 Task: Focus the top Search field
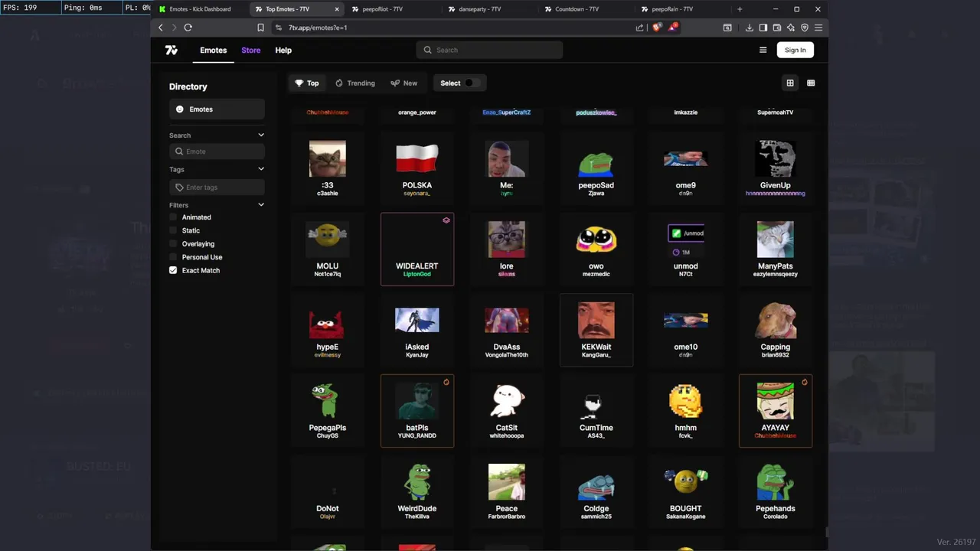tap(490, 50)
